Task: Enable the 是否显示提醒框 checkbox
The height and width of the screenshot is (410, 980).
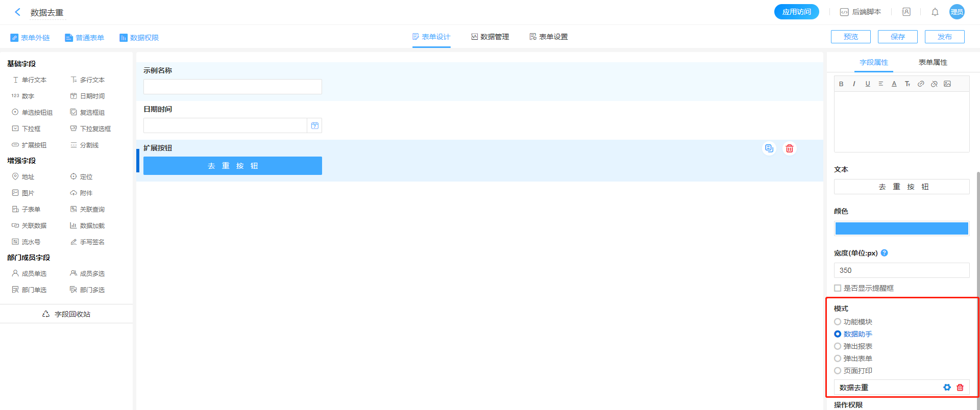Action: [838, 288]
